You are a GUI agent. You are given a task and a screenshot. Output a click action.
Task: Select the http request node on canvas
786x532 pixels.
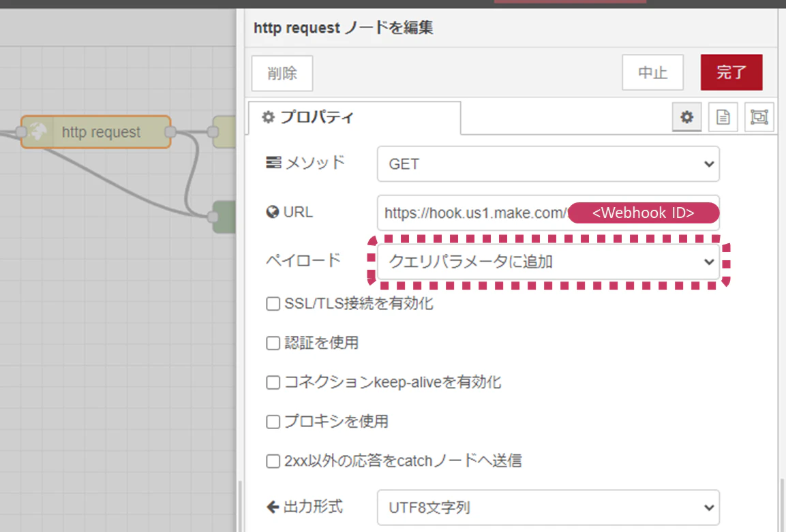click(x=95, y=132)
